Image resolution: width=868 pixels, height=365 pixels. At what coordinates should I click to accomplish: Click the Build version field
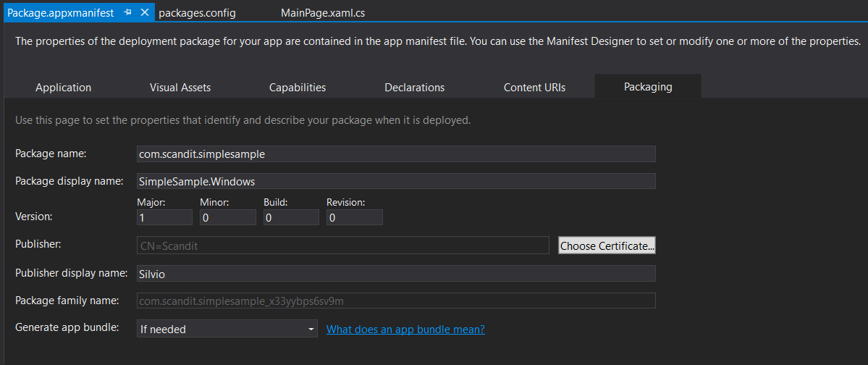point(291,217)
